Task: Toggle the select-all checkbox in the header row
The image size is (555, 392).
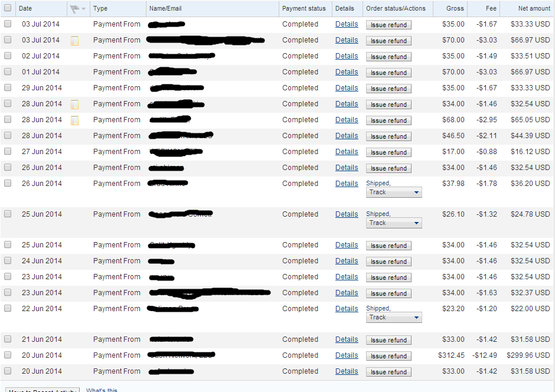Action: point(8,8)
